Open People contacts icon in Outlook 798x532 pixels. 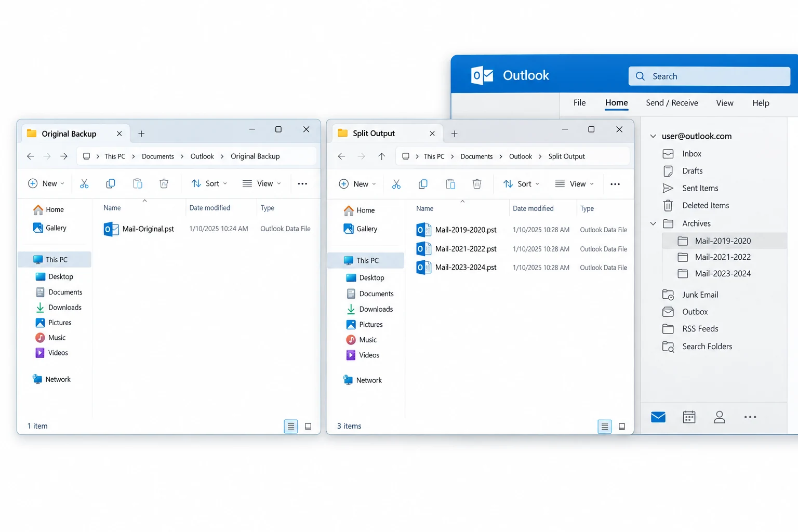[x=720, y=417]
